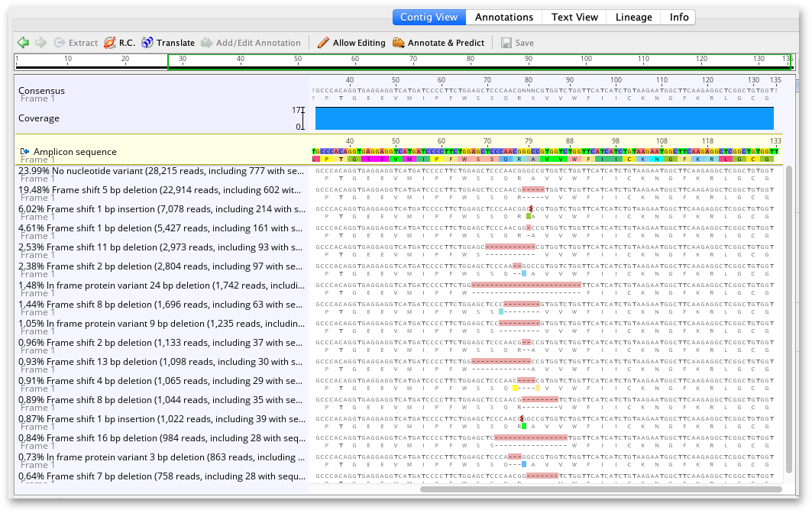Click the Translate icon
812x513 pixels.
tap(147, 43)
